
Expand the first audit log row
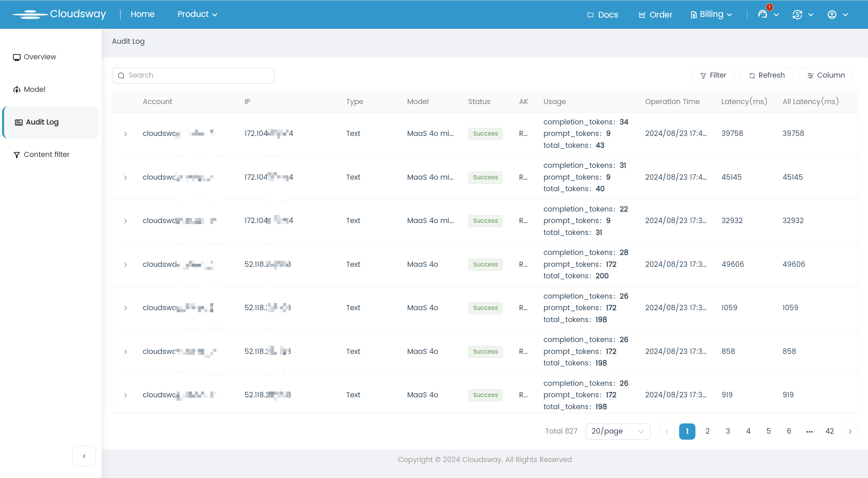click(125, 134)
